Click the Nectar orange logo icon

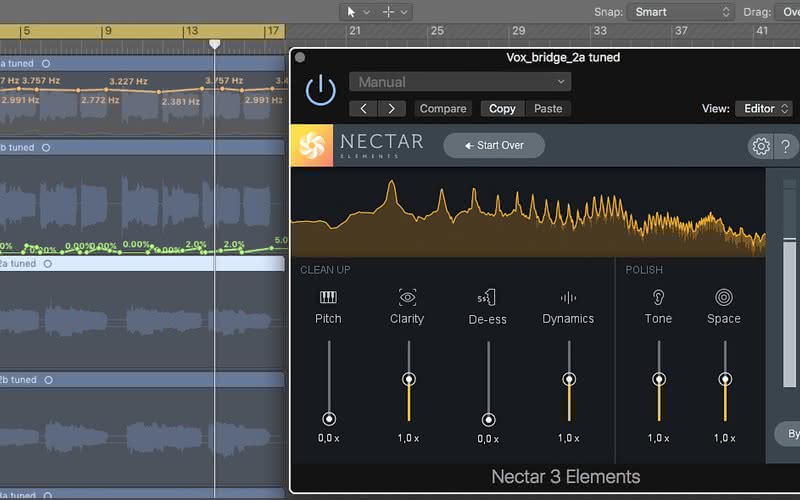tap(312, 145)
